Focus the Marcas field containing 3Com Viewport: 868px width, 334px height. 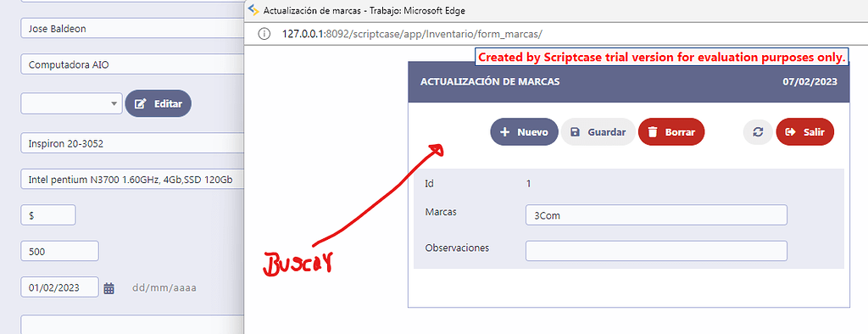click(656, 215)
